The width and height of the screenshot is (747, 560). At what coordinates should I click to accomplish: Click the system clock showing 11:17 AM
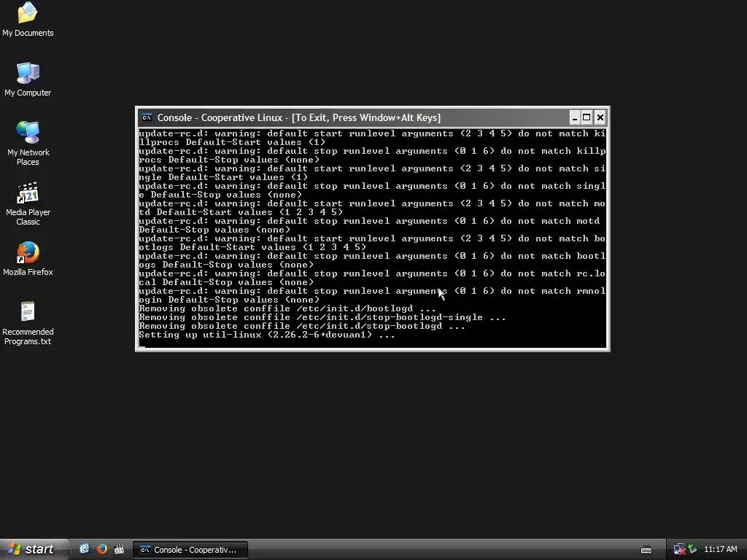[720, 549]
